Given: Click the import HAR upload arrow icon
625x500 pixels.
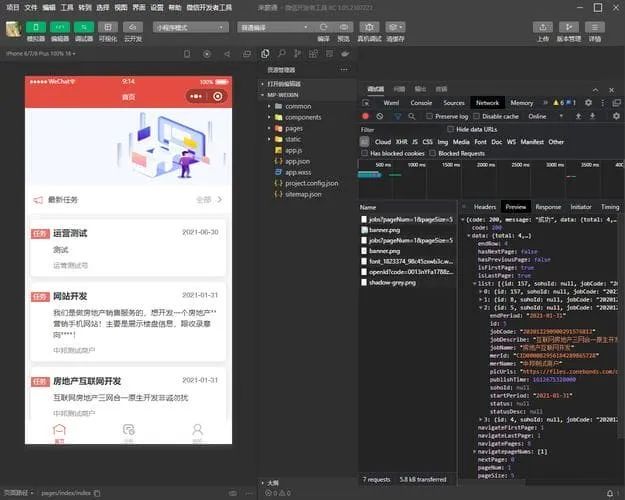Looking at the screenshot, I should (578, 116).
